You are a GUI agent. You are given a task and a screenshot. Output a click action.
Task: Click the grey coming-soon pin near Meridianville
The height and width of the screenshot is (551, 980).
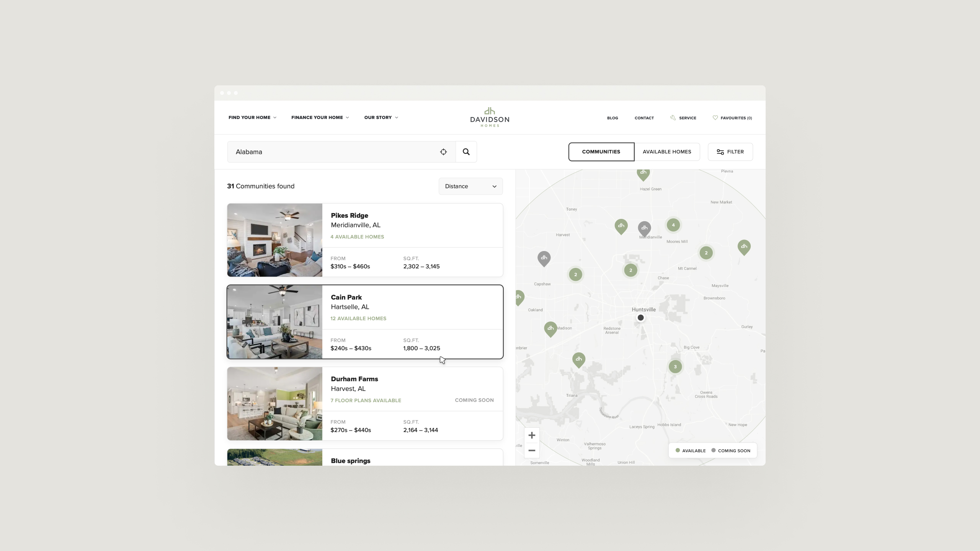point(644,228)
